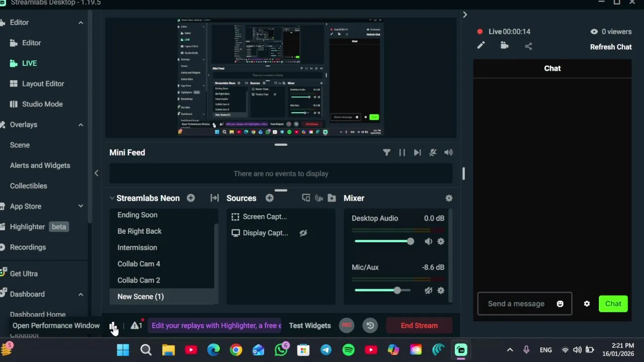Unmute the Mic/Aux channel
Image resolution: width=644 pixels, height=362 pixels.
428,291
